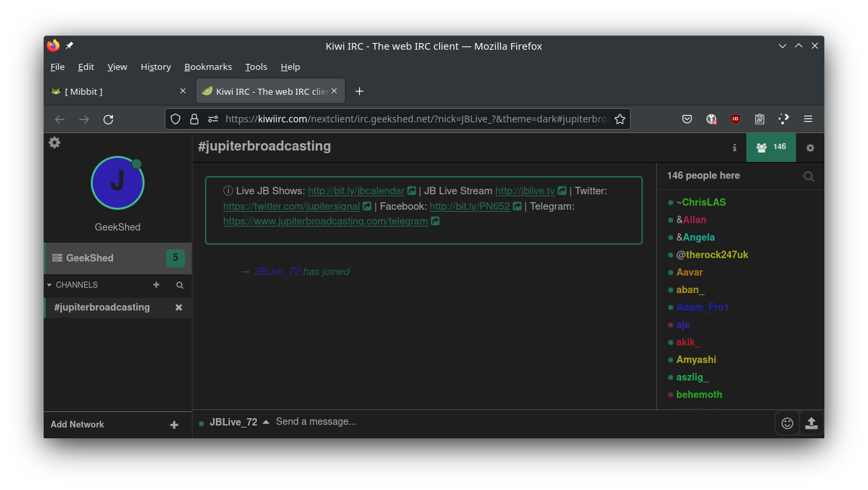Open the Bookmarks menu

[208, 67]
